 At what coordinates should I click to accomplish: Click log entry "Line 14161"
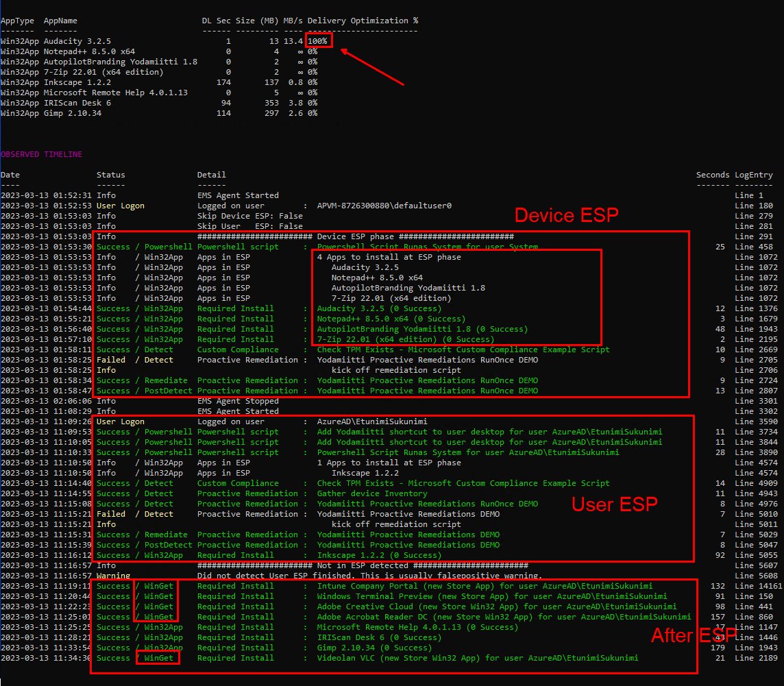click(x=759, y=585)
